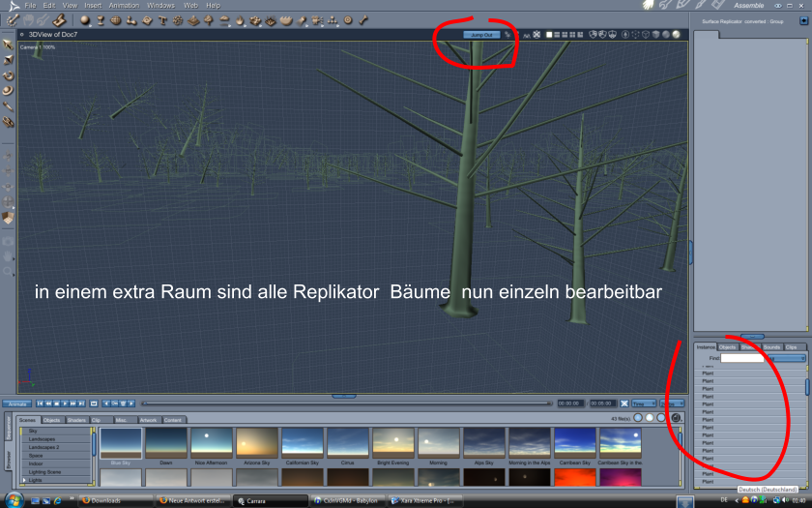This screenshot has width=812, height=508.
Task: Click the eyedropper paint tool icon
Action: (8, 106)
